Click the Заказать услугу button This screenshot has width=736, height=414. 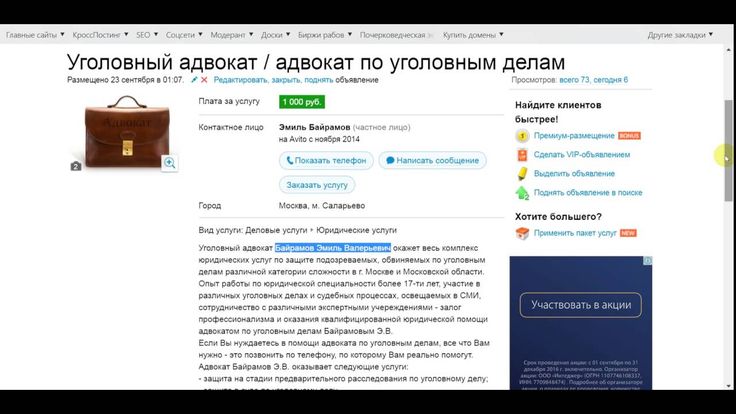click(x=317, y=185)
